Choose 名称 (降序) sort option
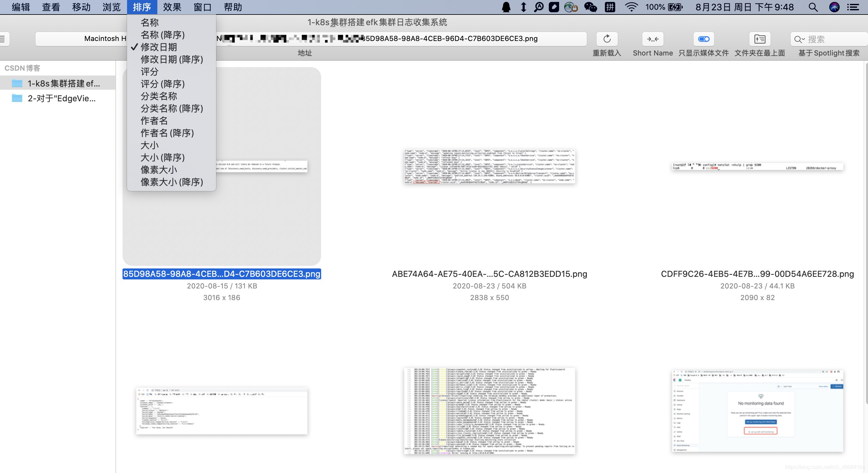 pyautogui.click(x=172, y=35)
